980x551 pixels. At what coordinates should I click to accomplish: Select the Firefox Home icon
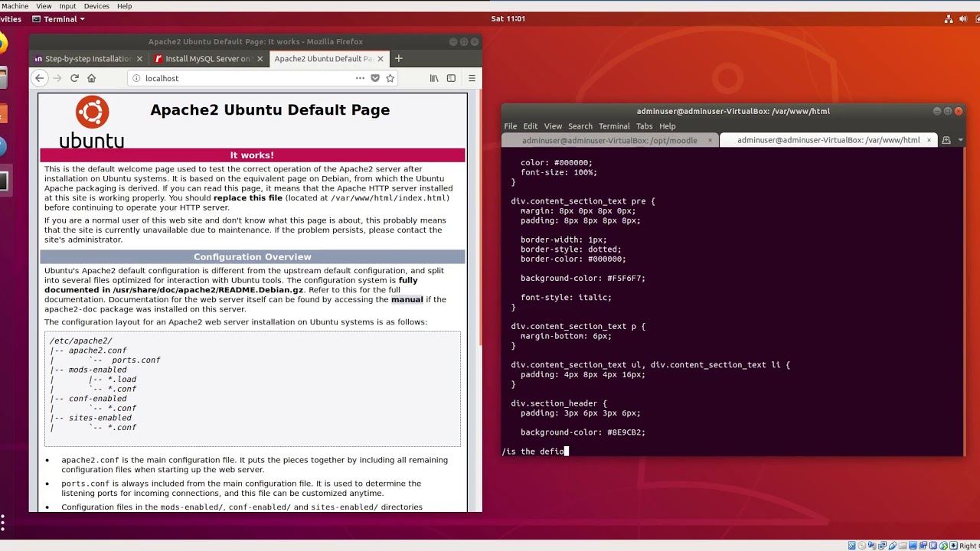[91, 78]
